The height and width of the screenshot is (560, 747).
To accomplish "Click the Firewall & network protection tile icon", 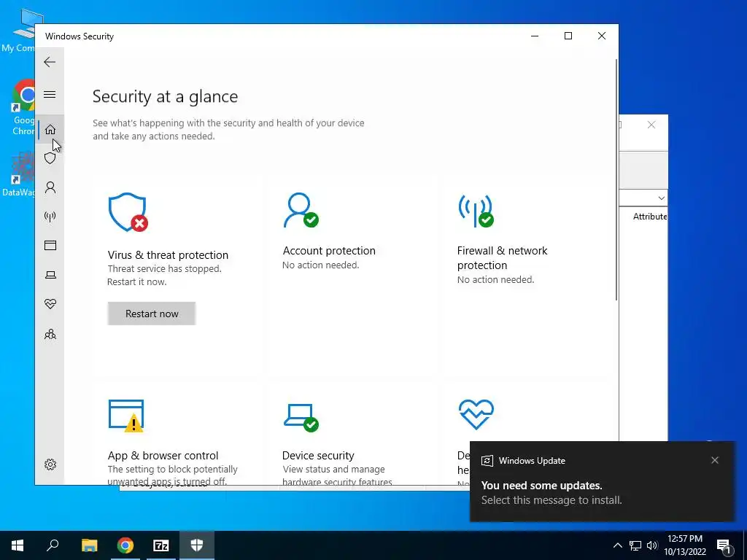I will click(x=476, y=211).
